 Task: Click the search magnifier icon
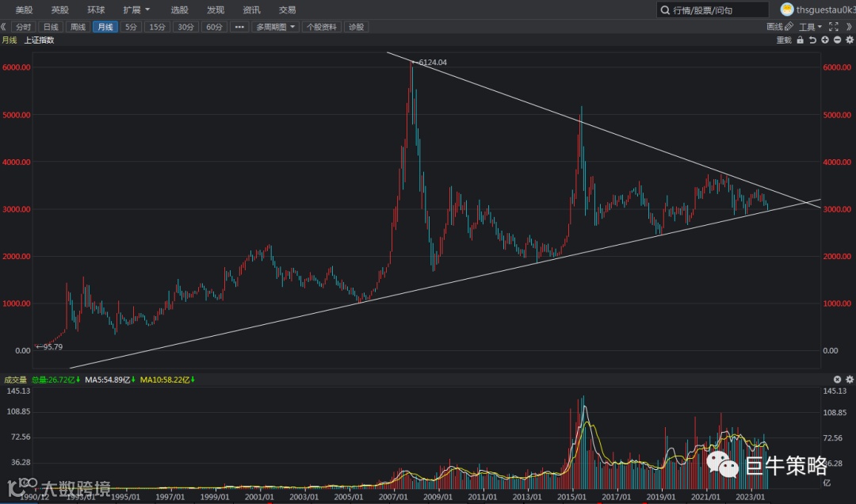click(665, 10)
